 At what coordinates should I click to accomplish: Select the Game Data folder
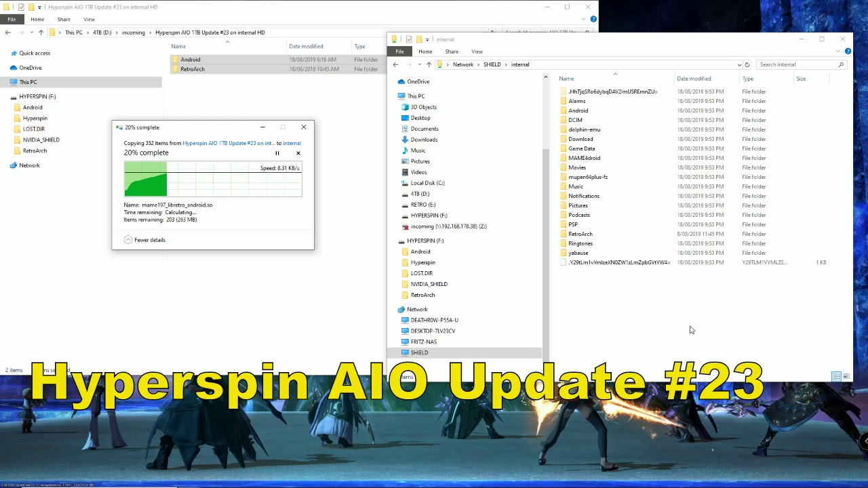click(581, 148)
